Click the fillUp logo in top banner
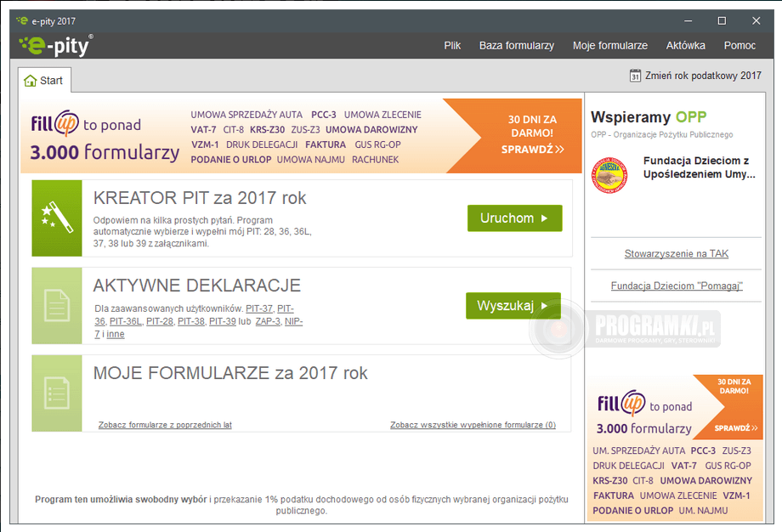The image size is (782, 532). 55,123
